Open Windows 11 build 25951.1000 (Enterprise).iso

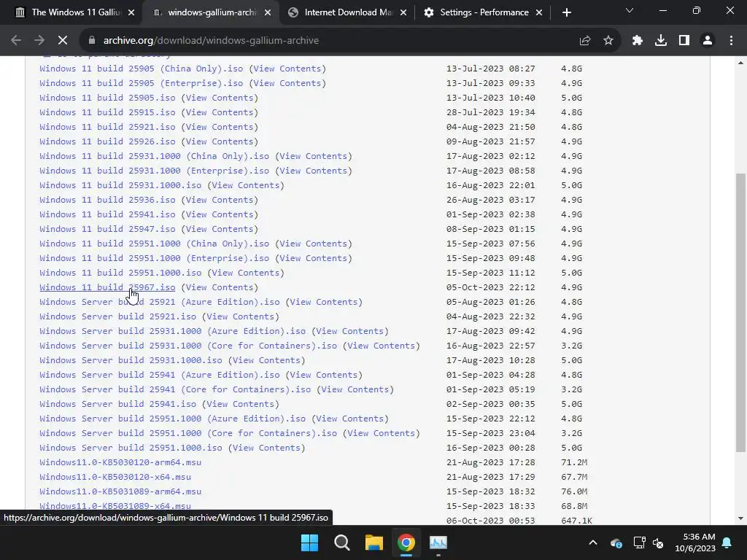click(155, 258)
